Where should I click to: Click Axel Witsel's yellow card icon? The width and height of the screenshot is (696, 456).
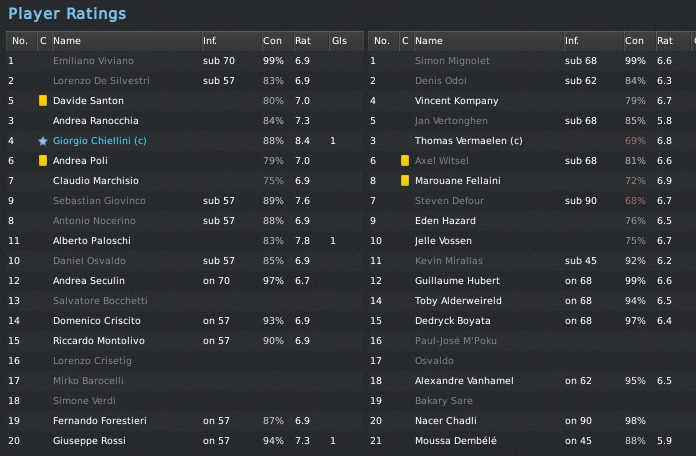405,161
